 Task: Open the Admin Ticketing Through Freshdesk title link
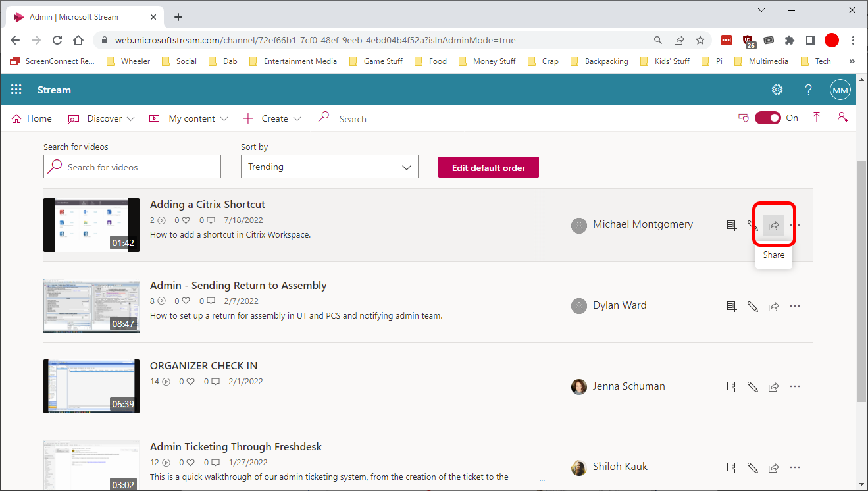pyautogui.click(x=236, y=447)
